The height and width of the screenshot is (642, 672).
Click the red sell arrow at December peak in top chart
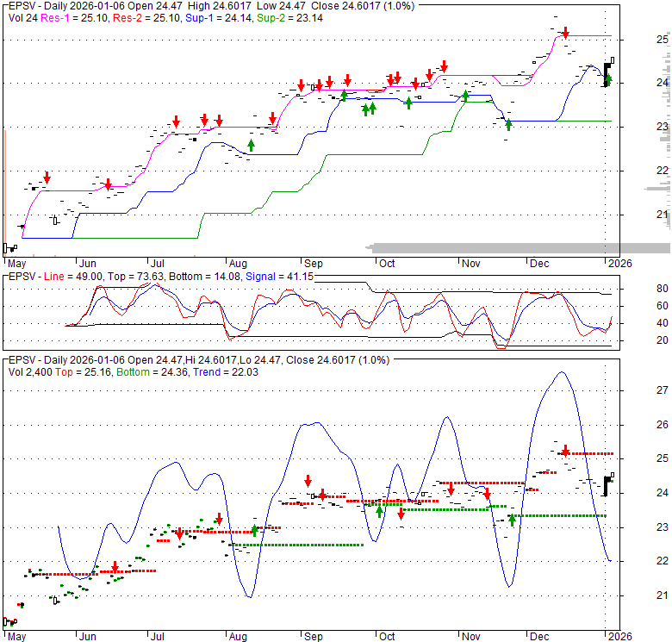coord(565,33)
